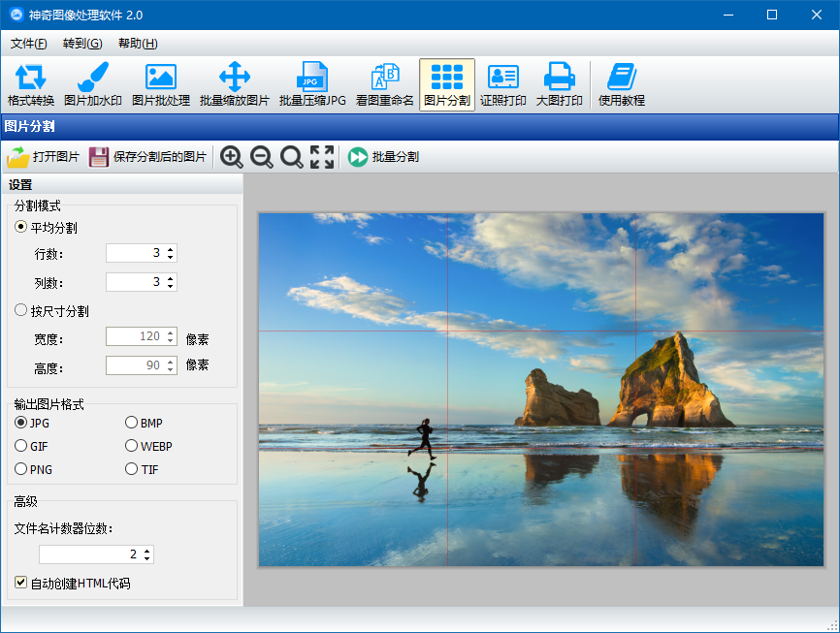The height and width of the screenshot is (633, 840).
Task: Open the 转到(G) menu
Action: click(82, 44)
